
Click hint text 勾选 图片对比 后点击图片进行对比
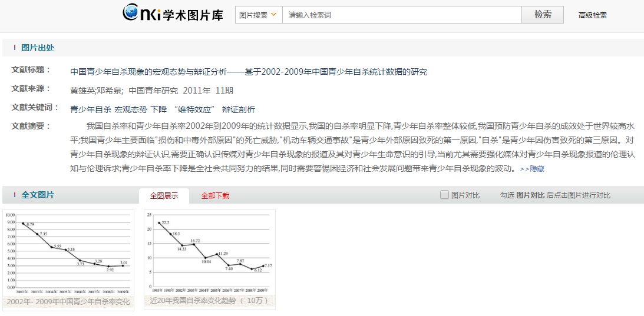click(x=555, y=195)
